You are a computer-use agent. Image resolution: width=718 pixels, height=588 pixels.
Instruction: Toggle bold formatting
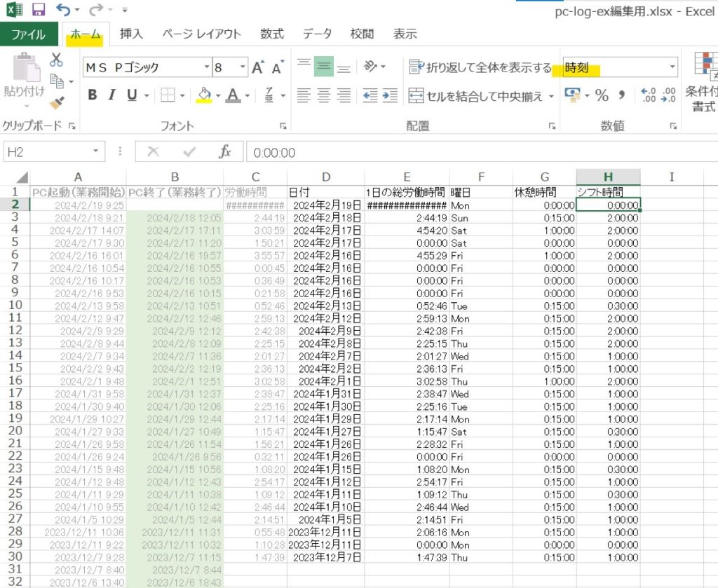pyautogui.click(x=93, y=95)
